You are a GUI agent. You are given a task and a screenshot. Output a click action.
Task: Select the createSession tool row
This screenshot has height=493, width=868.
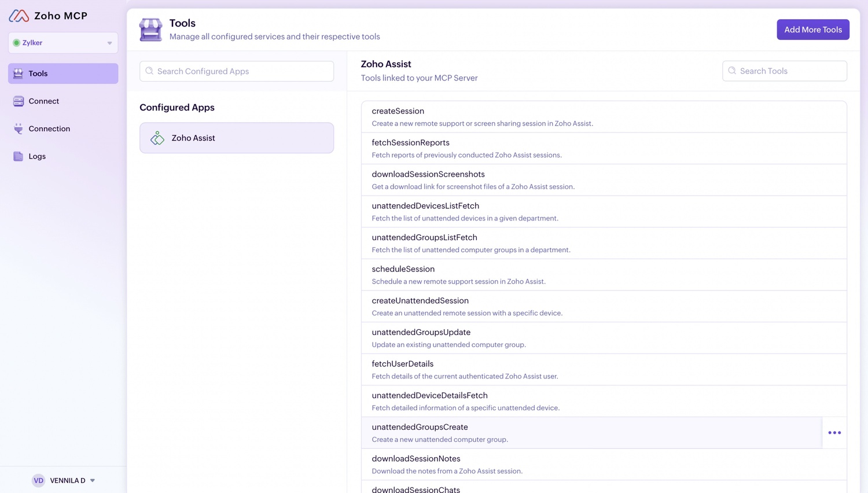pos(604,117)
